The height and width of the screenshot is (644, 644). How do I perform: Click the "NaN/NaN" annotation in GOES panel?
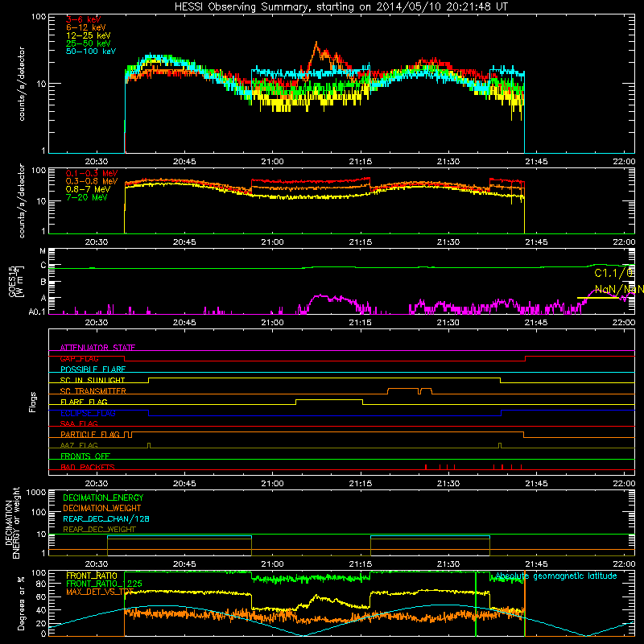619,289
